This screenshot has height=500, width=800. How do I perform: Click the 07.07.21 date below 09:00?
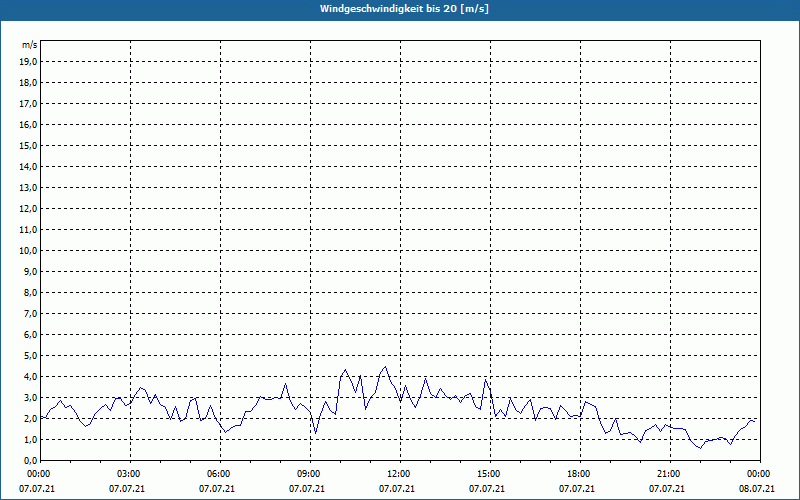[x=307, y=489]
